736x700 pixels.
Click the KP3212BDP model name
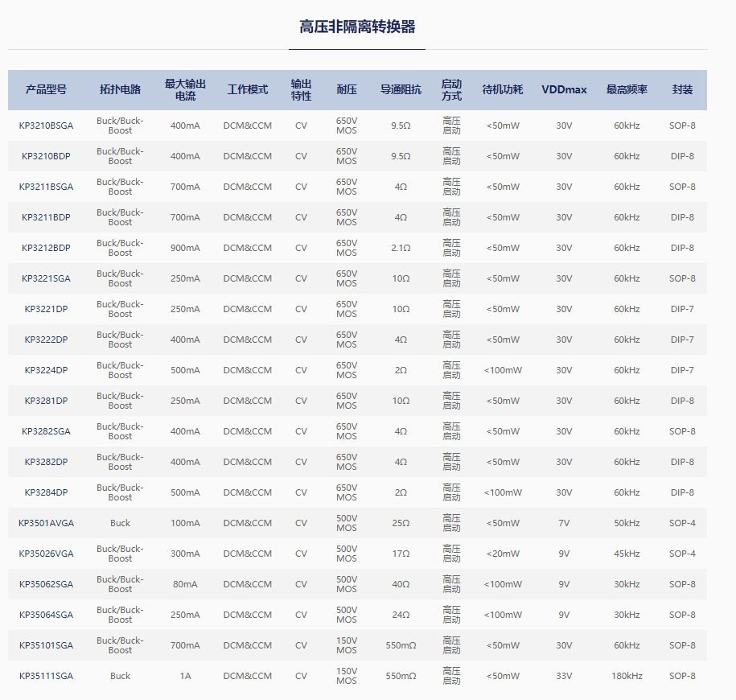(x=44, y=248)
